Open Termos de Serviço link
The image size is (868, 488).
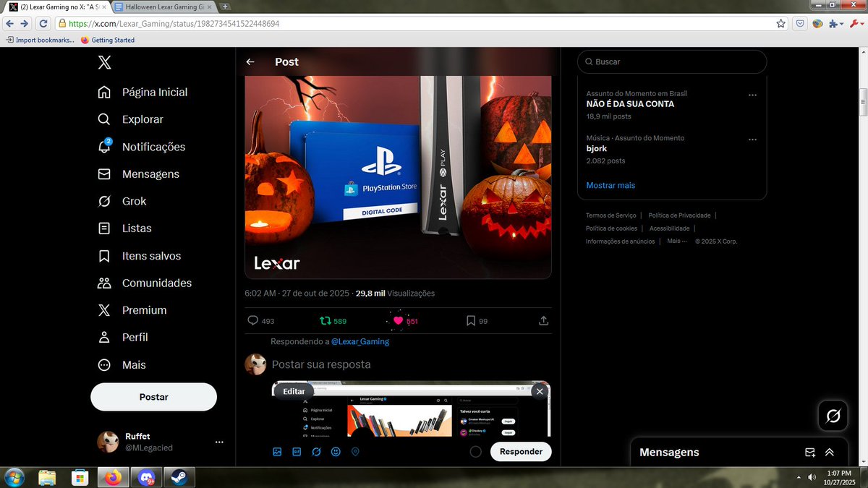pos(611,215)
